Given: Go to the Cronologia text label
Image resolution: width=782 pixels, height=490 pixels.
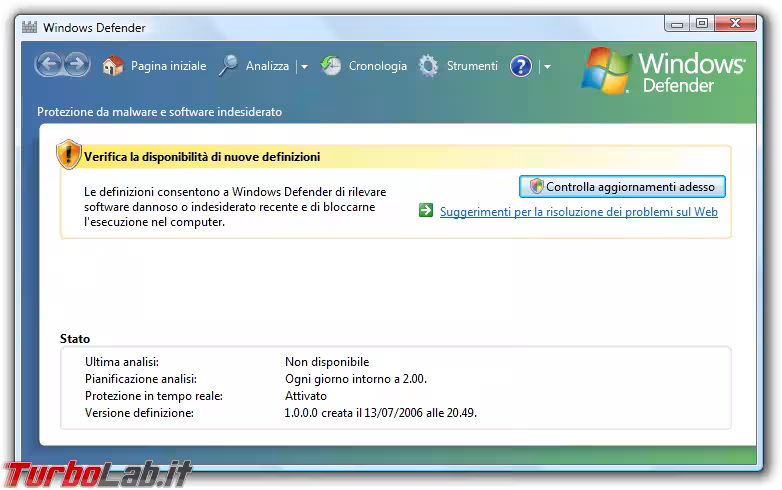Looking at the screenshot, I should [377, 66].
